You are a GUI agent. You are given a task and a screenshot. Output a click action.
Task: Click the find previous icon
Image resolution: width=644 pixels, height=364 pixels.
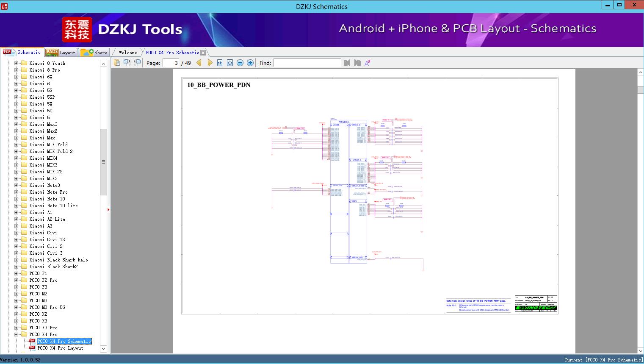(347, 63)
